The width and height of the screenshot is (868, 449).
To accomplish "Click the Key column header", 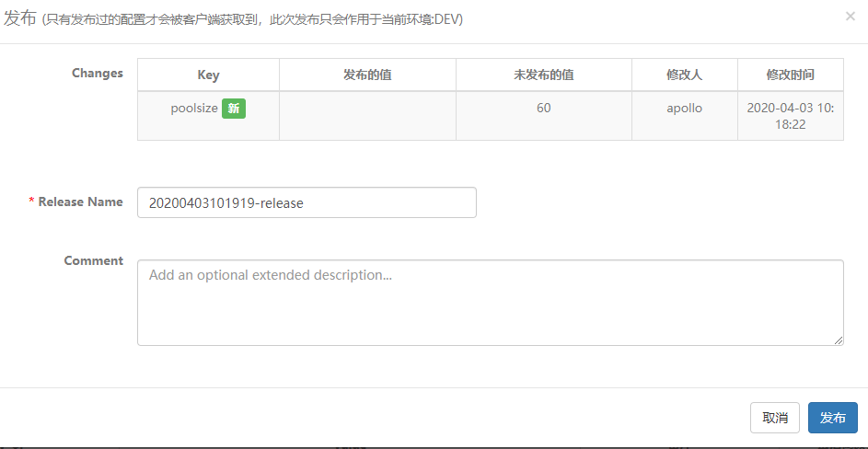I will [208, 75].
